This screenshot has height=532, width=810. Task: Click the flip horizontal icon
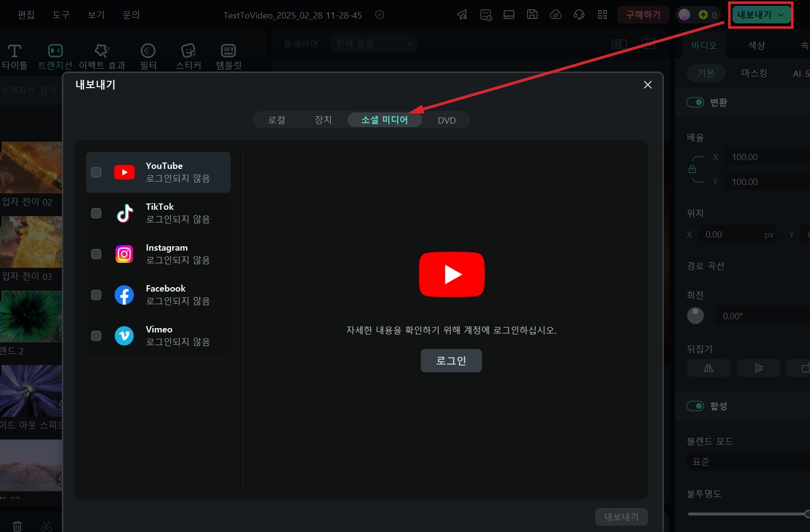coord(708,368)
